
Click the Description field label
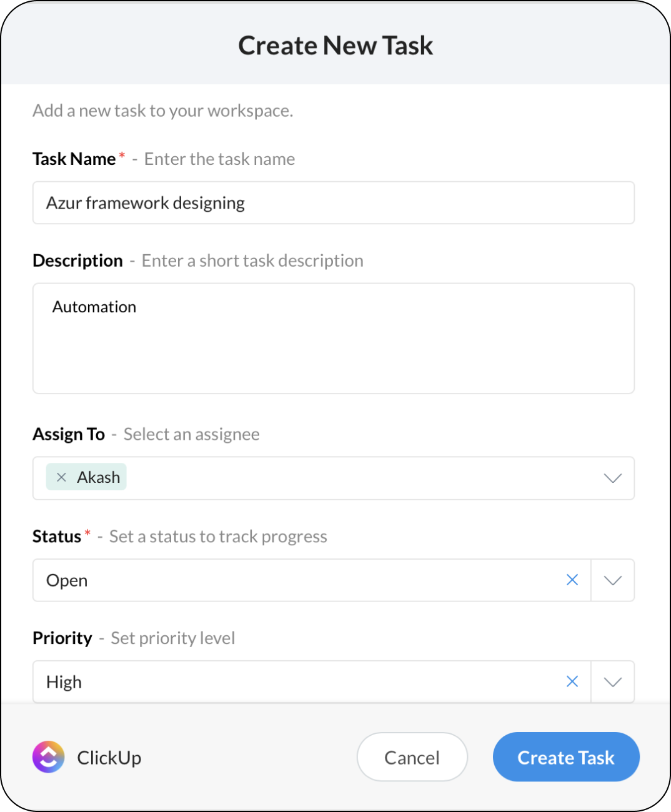pyautogui.click(x=77, y=260)
